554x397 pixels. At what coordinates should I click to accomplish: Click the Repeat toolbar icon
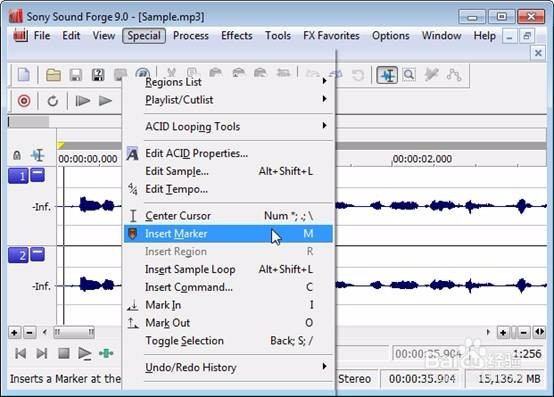tap(358, 75)
